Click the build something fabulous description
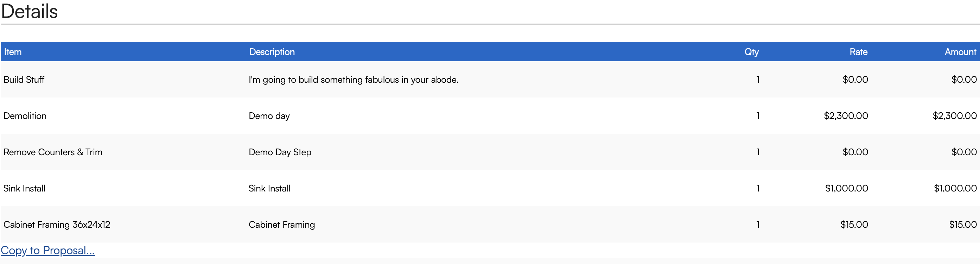The width and height of the screenshot is (980, 264). point(354,80)
